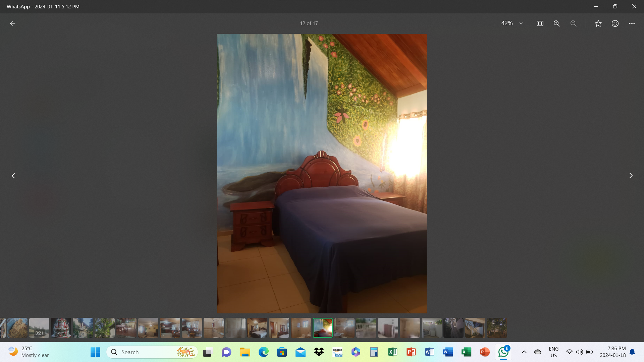Screen dimensions: 644x362
Task: Open Wi-Fi network settings in the tray
Action: coord(569,352)
